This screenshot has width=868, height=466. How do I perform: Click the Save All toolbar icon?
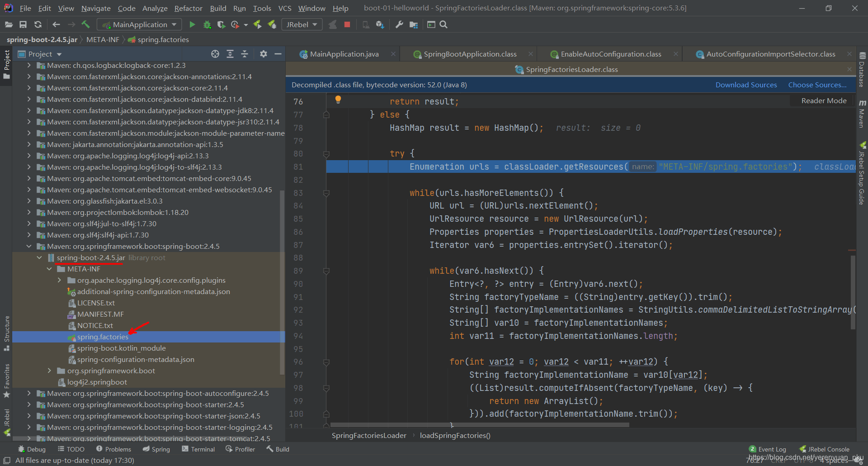point(23,24)
